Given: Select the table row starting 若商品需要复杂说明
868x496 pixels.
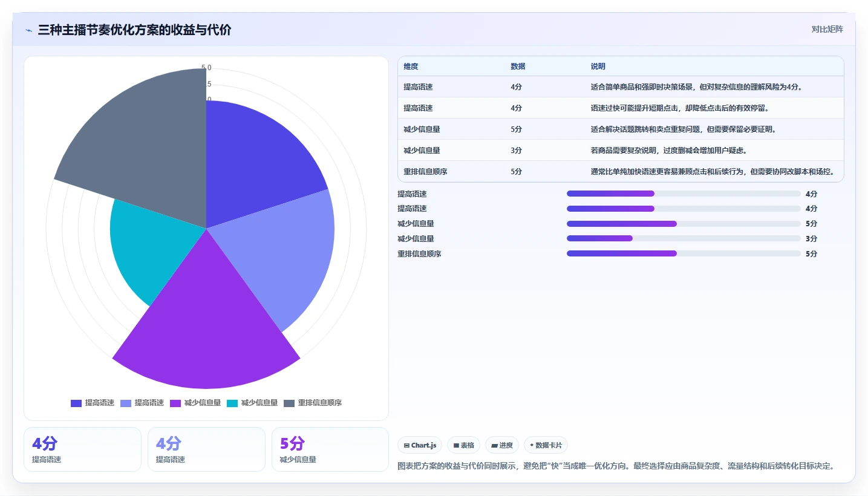Looking at the screenshot, I should click(621, 151).
